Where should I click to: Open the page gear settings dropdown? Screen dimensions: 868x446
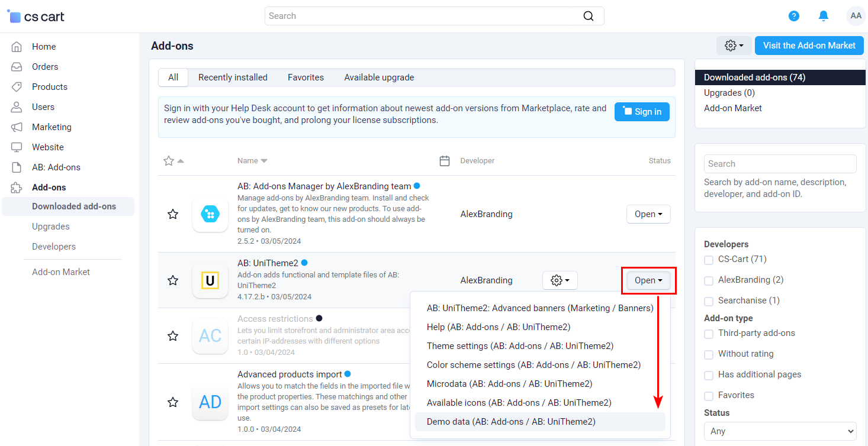pos(734,46)
